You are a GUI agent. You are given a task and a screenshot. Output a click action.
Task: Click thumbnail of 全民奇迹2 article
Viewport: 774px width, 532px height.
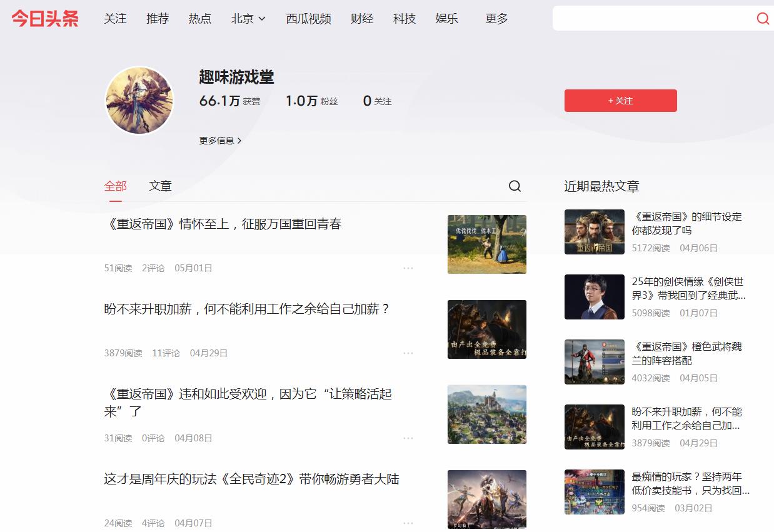(x=487, y=499)
